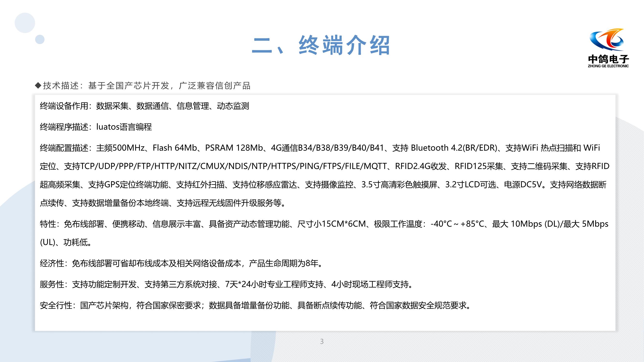
Task: Click the line starting 超高频采集、支持GPS定位
Action: (x=323, y=185)
